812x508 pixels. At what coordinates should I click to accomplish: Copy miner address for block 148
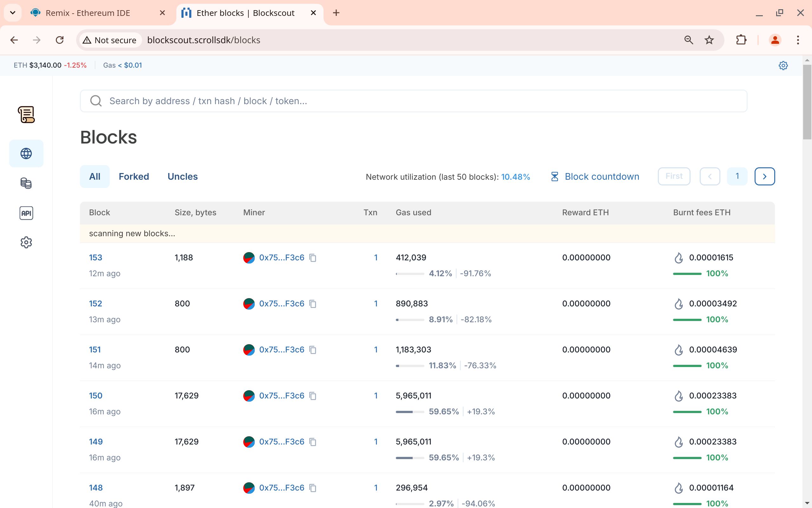tap(313, 488)
